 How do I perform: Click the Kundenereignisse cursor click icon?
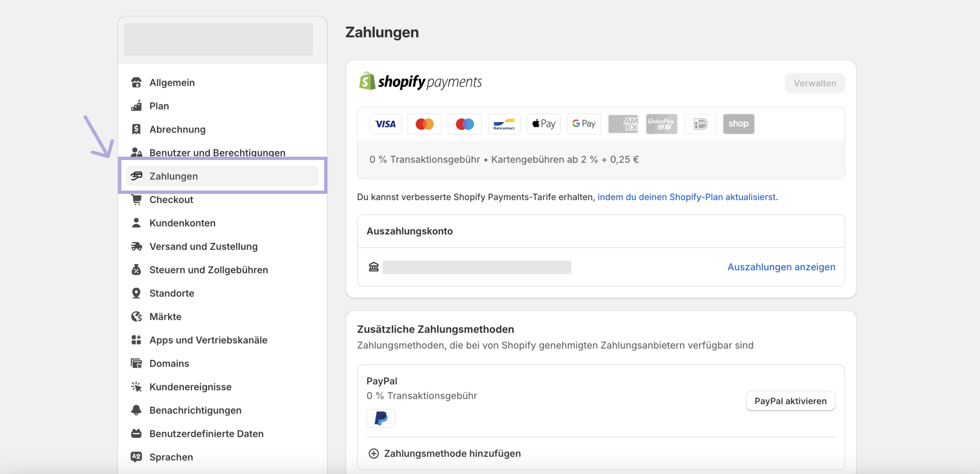pos(136,386)
